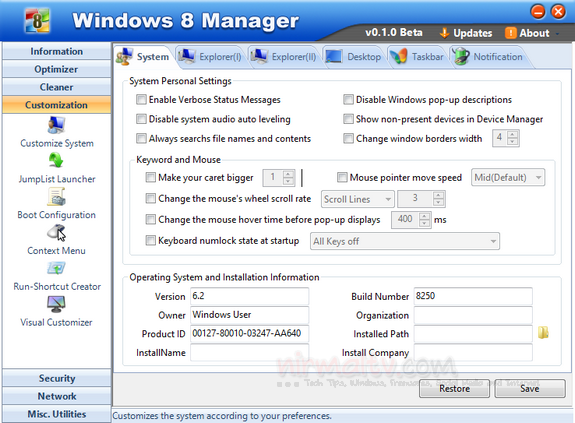Click the Notification tab icon

(x=461, y=56)
